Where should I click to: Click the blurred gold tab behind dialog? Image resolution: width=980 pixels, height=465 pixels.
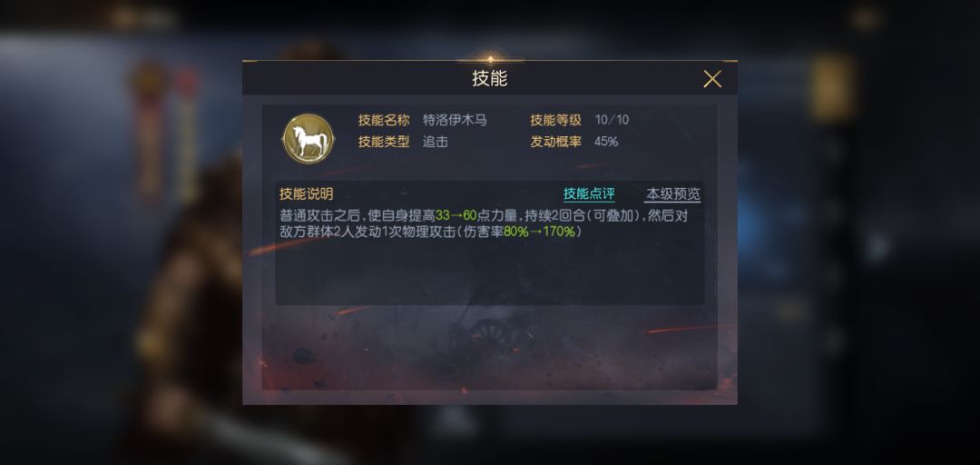833,87
